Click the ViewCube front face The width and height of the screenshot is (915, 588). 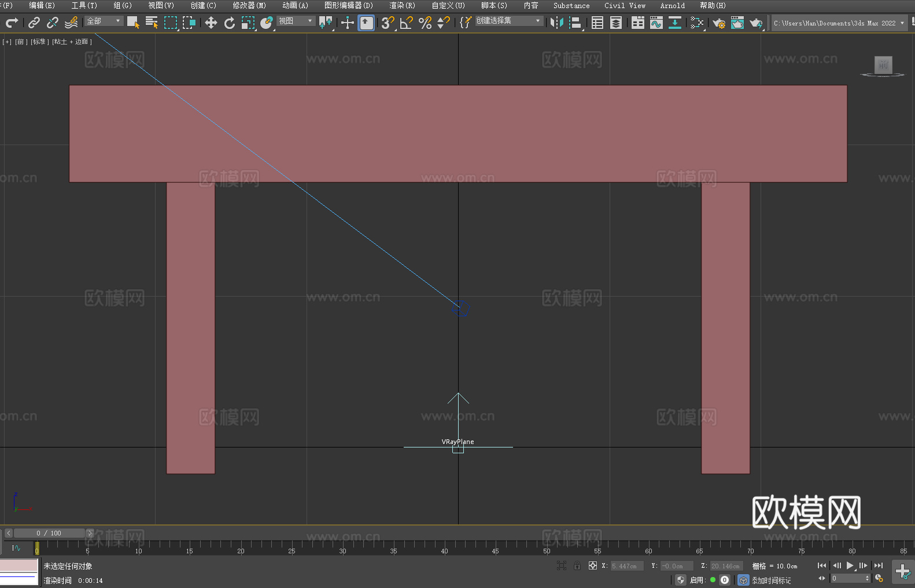pos(883,64)
